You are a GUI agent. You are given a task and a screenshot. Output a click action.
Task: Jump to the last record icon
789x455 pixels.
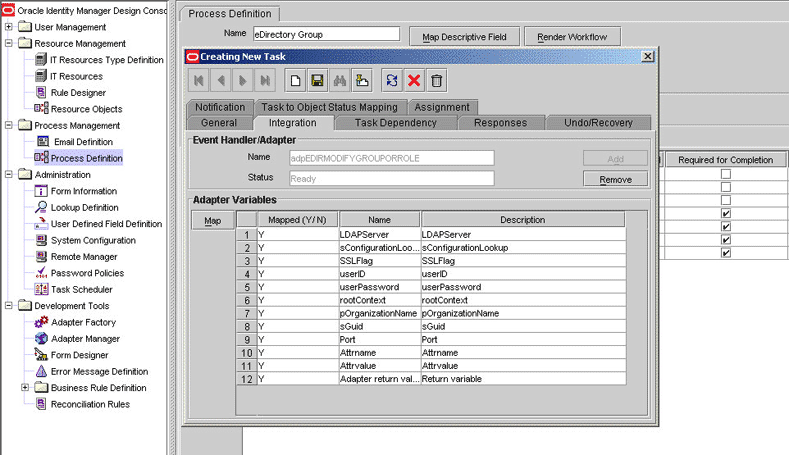tap(265, 81)
